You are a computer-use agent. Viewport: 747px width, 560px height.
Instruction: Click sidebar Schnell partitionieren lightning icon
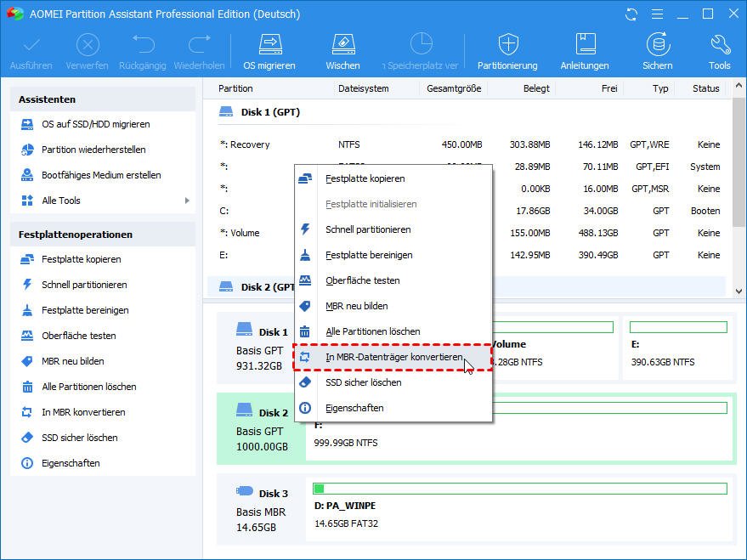(27, 285)
